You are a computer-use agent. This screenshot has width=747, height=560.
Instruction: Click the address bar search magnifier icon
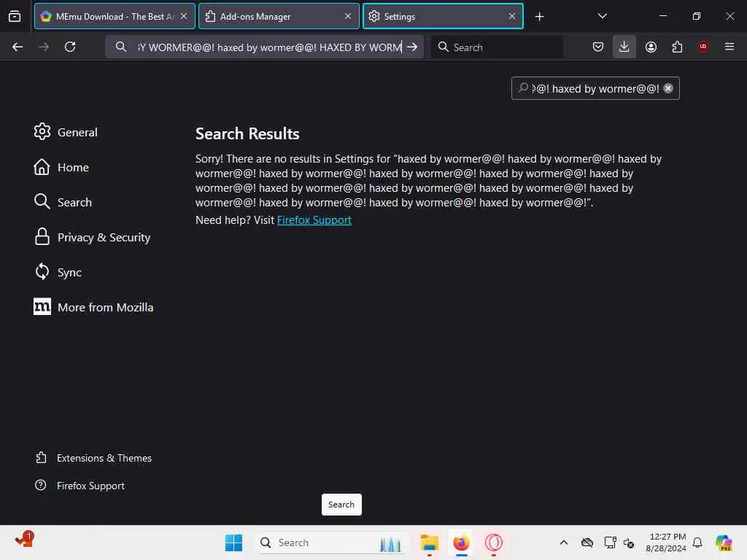(x=121, y=47)
